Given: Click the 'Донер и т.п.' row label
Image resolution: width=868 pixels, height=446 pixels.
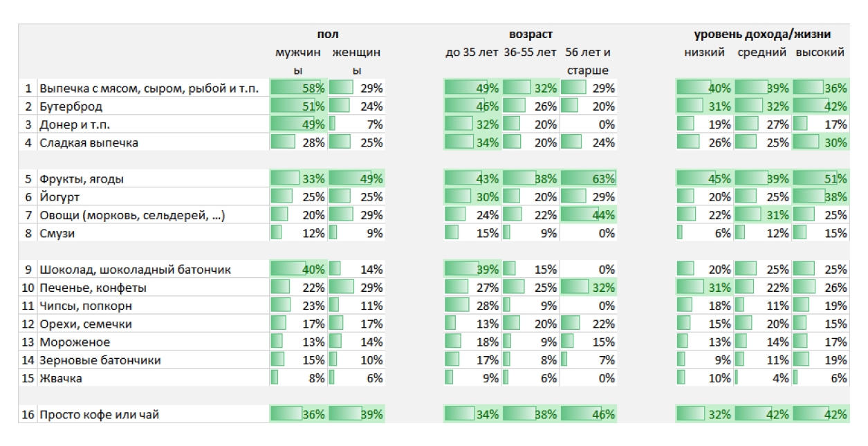Looking at the screenshot, I should pyautogui.click(x=75, y=124).
